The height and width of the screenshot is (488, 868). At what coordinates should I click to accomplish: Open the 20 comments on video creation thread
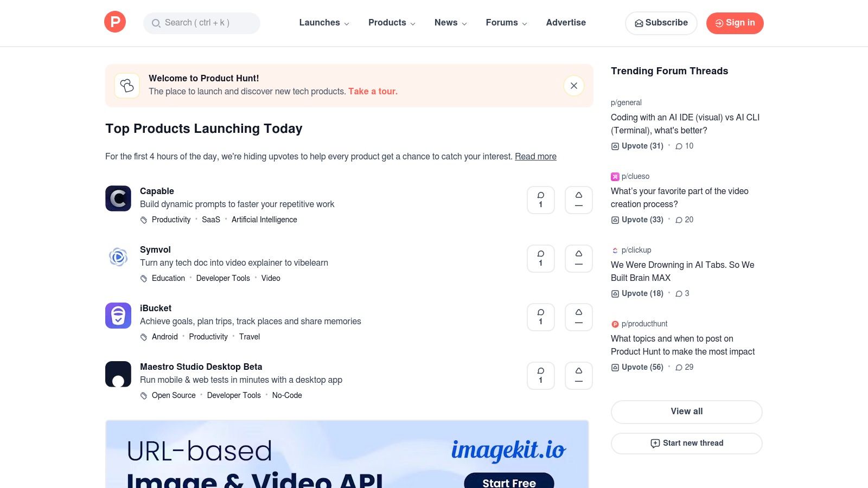click(684, 220)
